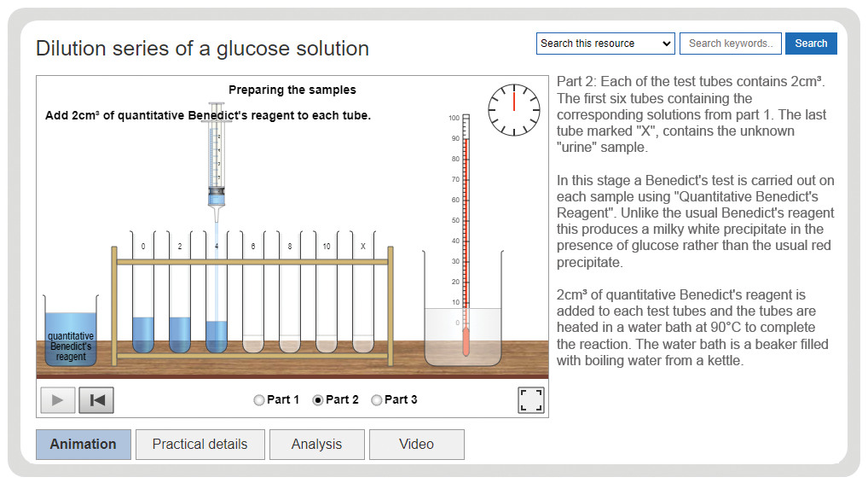The image size is (868, 483).
Task: Click the test tube labeled 0
Action: (143, 293)
